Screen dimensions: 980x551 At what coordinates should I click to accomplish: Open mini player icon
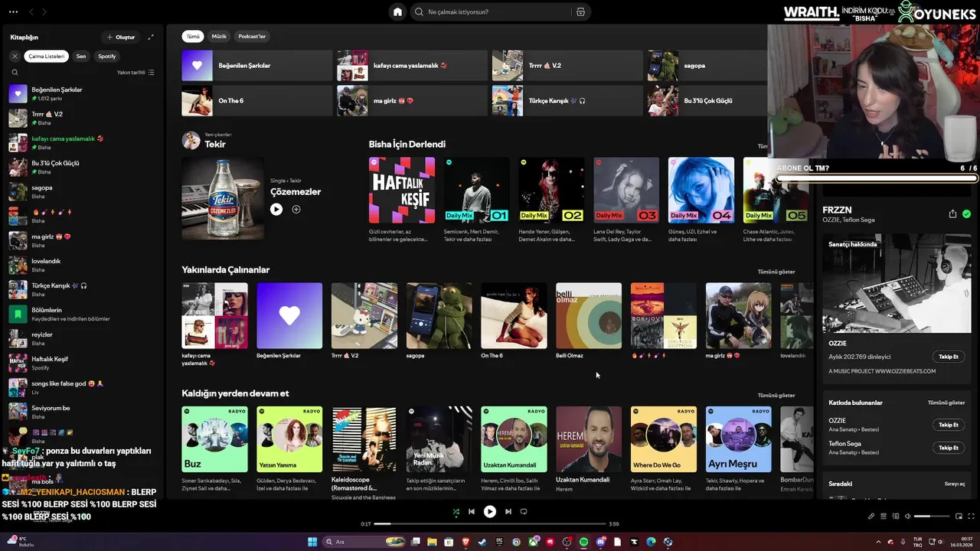point(959,516)
